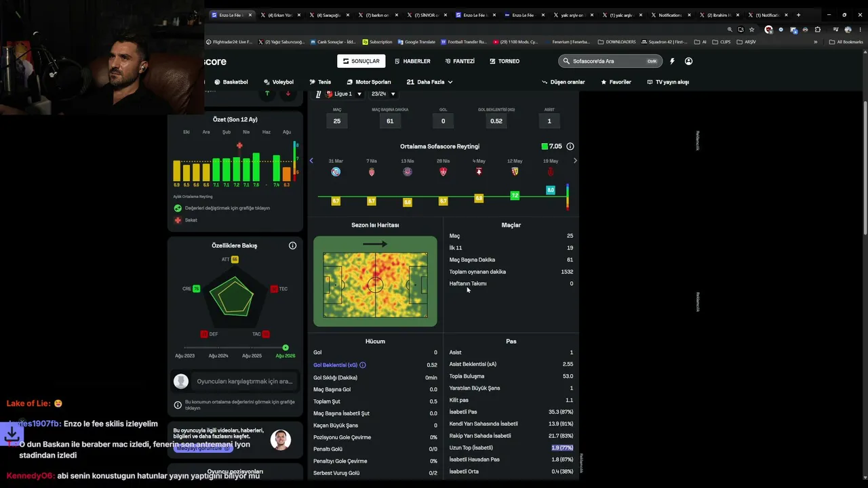The image size is (868, 488).
Task: Select the 4 May match team logo
Action: (x=479, y=172)
